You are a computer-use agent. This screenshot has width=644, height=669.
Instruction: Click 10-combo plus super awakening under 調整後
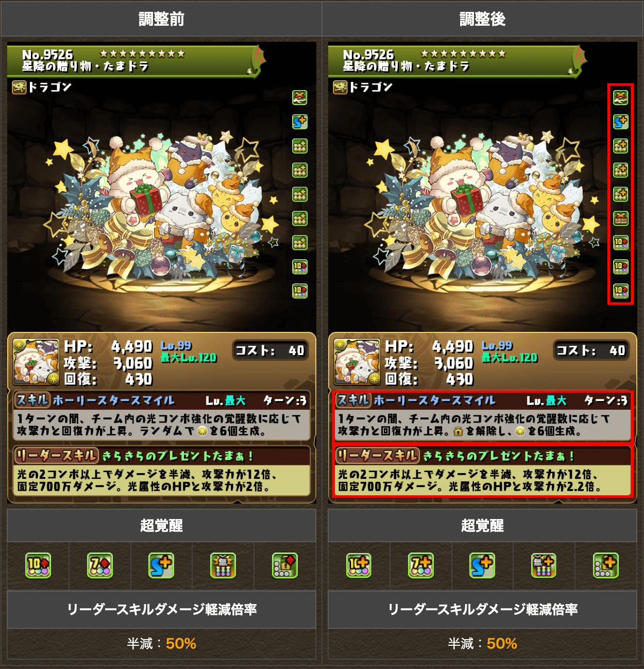(x=359, y=565)
